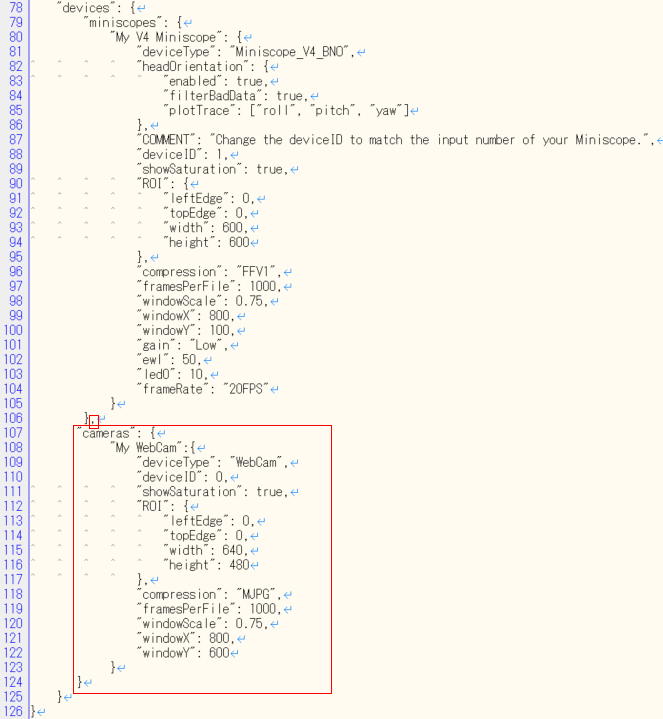Click the "20FPS" frameRate value
Viewport: 663px width, 719px height.
point(244,389)
